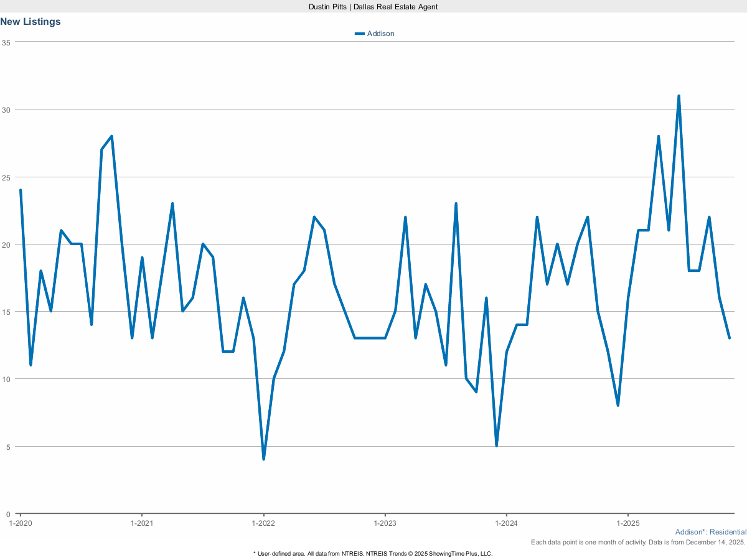Select the 1-2025 x-axis label
The height and width of the screenshot is (560, 747).
pyautogui.click(x=628, y=523)
